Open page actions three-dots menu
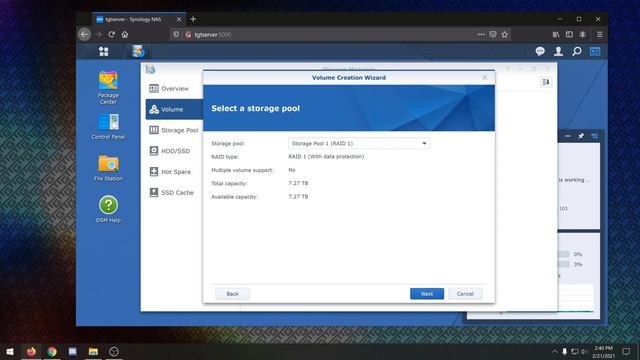The height and width of the screenshot is (360, 640). click(x=481, y=35)
